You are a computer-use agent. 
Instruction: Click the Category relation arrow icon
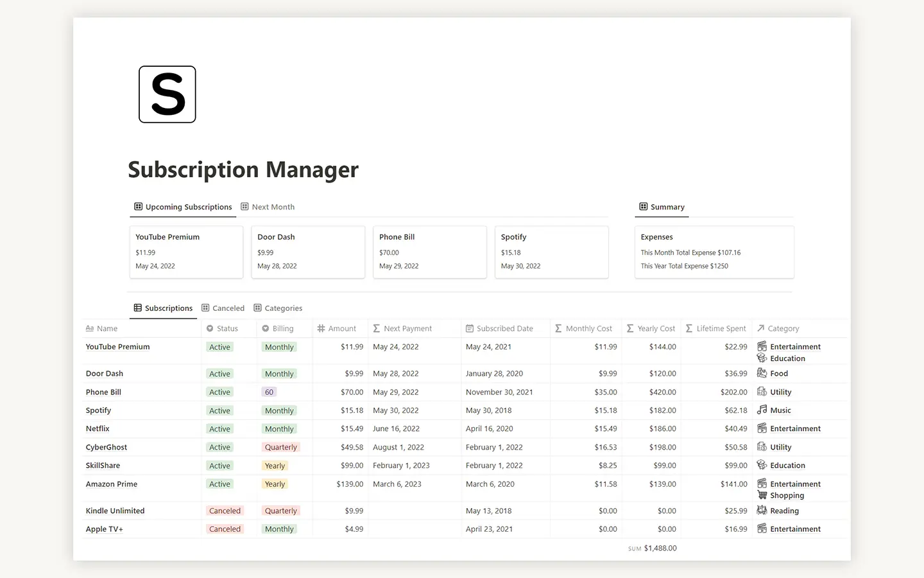(x=761, y=328)
